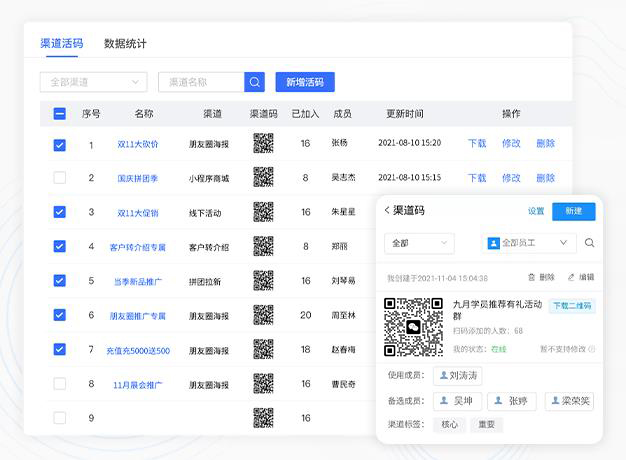Click the pencil 编辑 icon in panel

(x=571, y=277)
